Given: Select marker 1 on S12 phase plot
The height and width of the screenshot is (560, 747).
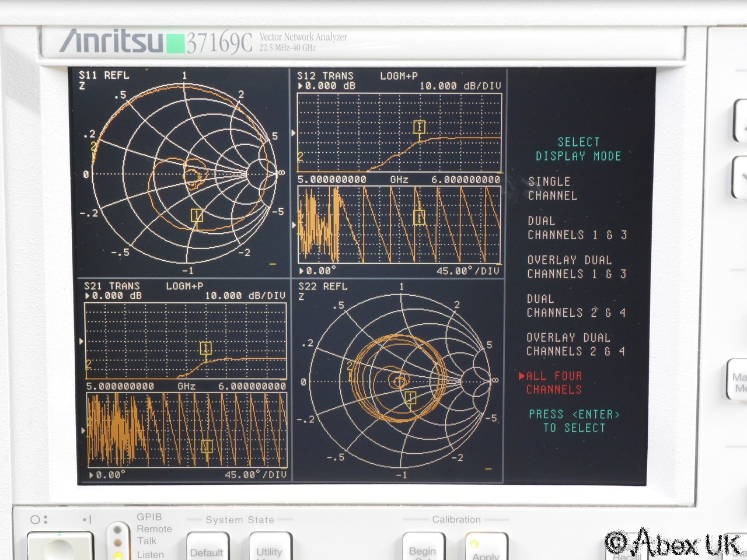Looking at the screenshot, I should click(x=419, y=217).
